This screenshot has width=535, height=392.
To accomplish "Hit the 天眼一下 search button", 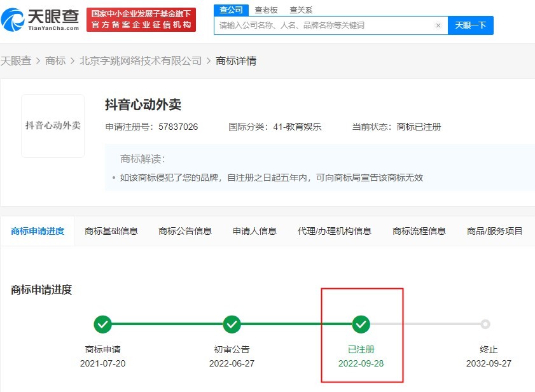I will [471, 25].
